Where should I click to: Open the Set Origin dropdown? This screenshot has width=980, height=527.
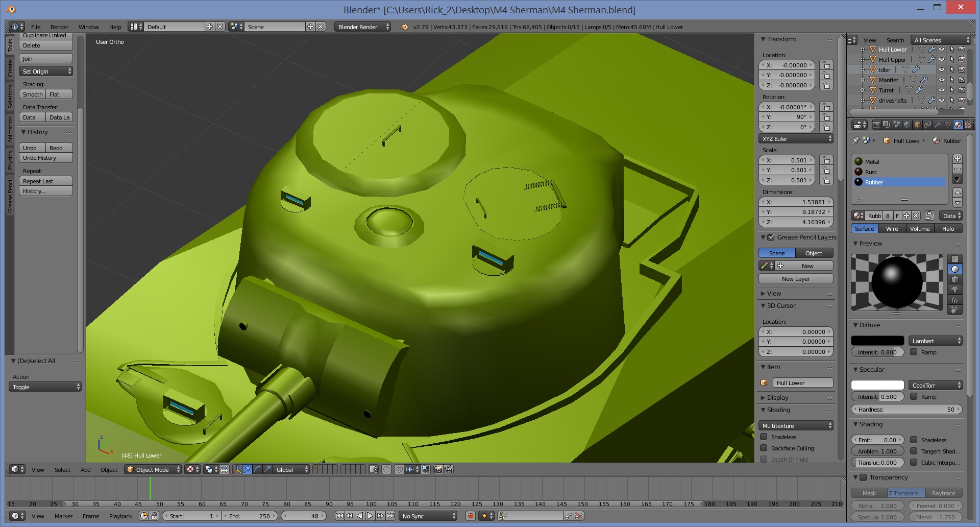(x=46, y=71)
